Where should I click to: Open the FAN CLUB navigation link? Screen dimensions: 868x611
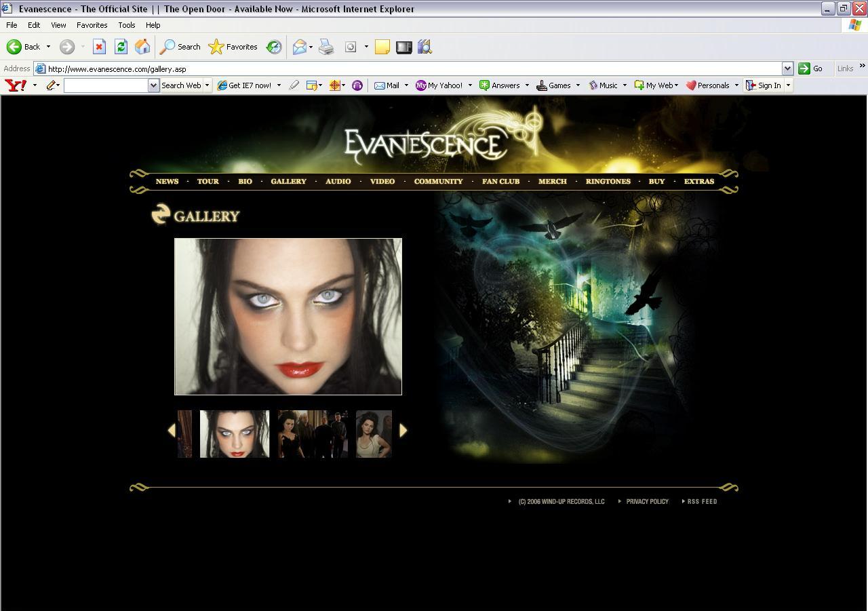[x=500, y=182]
